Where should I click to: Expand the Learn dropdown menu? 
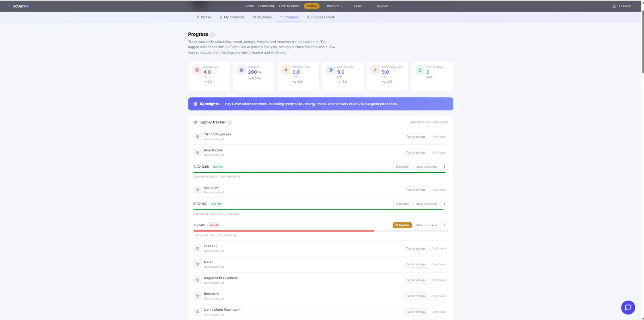[360, 6]
